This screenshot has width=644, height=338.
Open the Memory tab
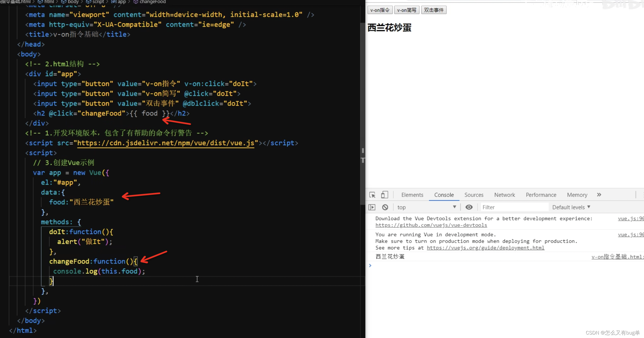click(577, 195)
